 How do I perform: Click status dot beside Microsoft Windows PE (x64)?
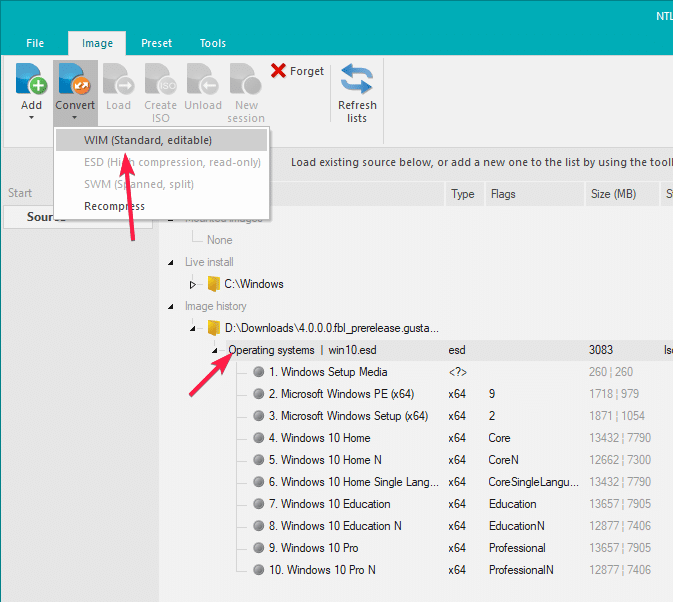(258, 393)
